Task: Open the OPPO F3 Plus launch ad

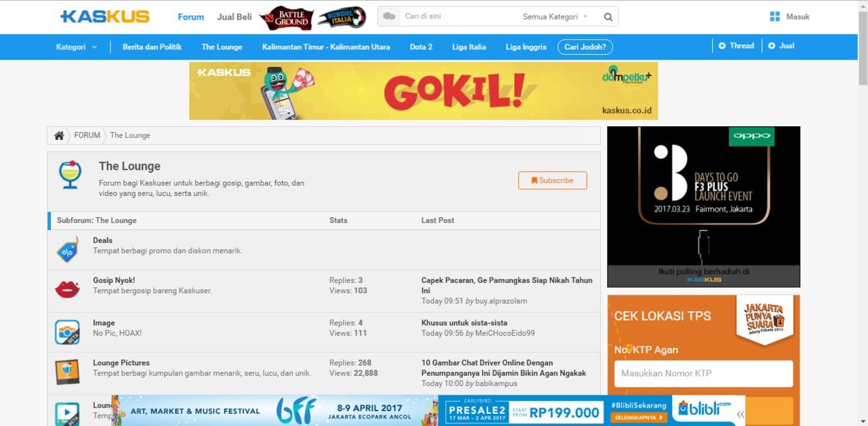Action: [703, 206]
